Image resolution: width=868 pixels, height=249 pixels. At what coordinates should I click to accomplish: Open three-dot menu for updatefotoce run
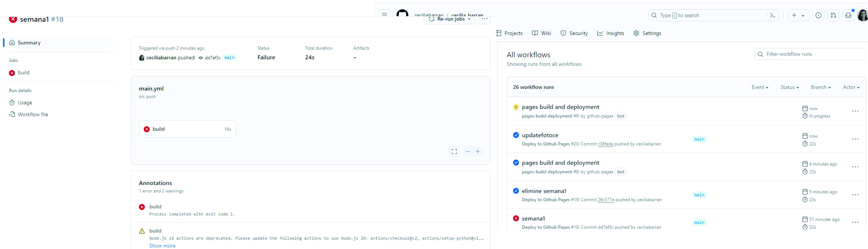pyautogui.click(x=855, y=139)
